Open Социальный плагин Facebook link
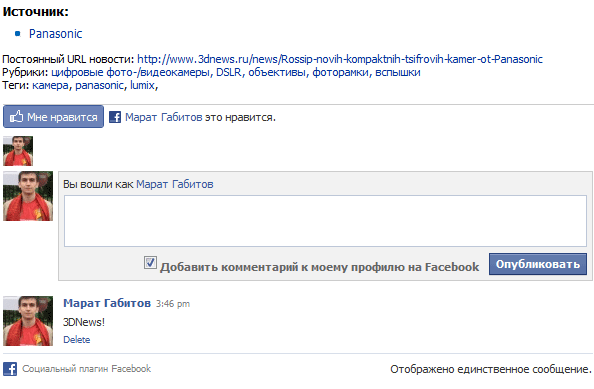 [86, 369]
